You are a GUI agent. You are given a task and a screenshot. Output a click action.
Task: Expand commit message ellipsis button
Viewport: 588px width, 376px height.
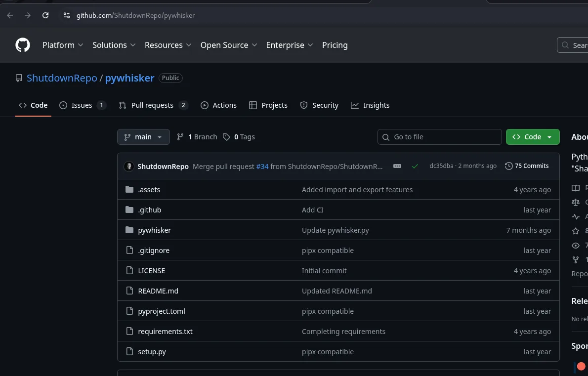pyautogui.click(x=397, y=166)
